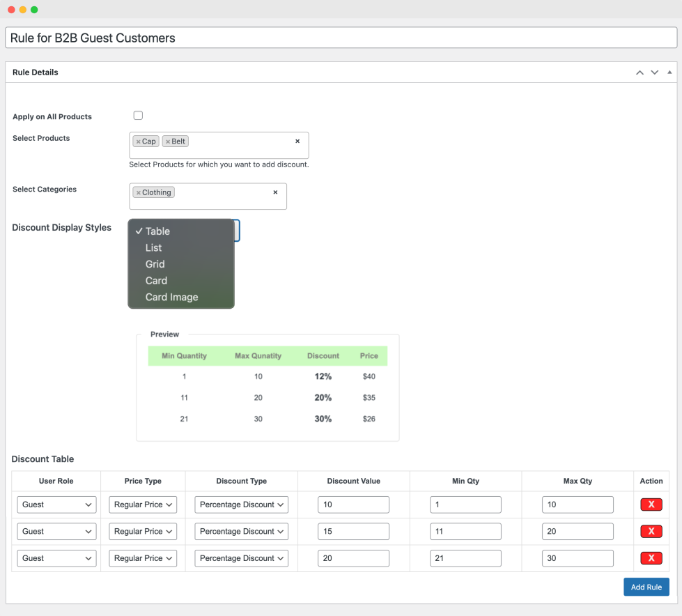Choose List display style option
The height and width of the screenshot is (616, 682).
(x=153, y=248)
